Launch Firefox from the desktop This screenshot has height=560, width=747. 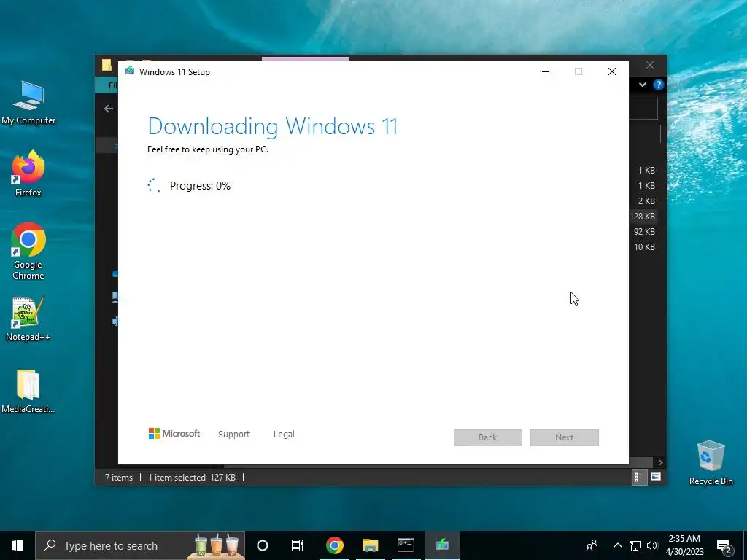(28, 174)
